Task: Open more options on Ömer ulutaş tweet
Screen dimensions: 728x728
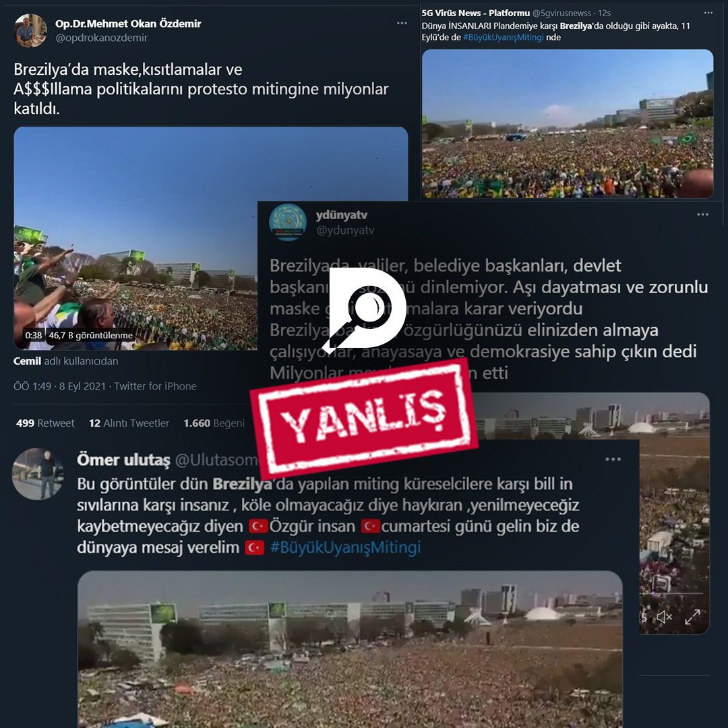Action: [613, 459]
